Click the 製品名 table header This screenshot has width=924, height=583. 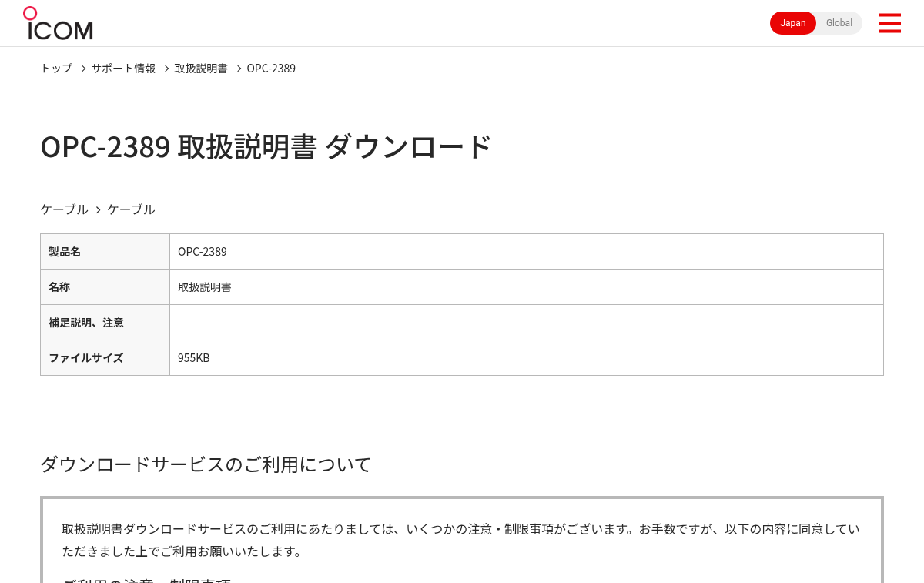point(105,252)
